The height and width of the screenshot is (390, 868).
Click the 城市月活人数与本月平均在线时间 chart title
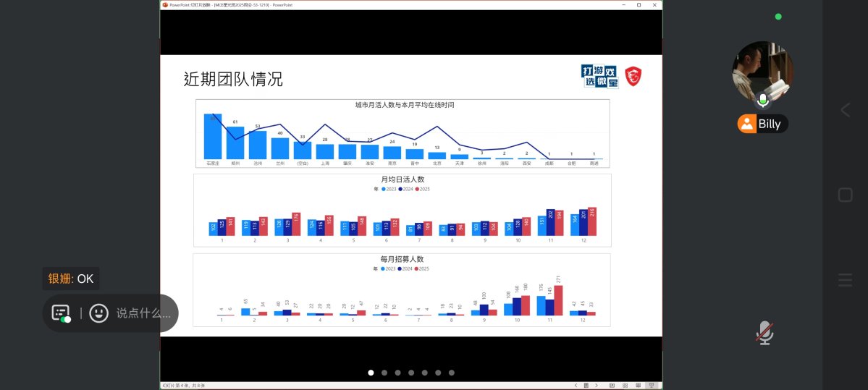point(405,104)
